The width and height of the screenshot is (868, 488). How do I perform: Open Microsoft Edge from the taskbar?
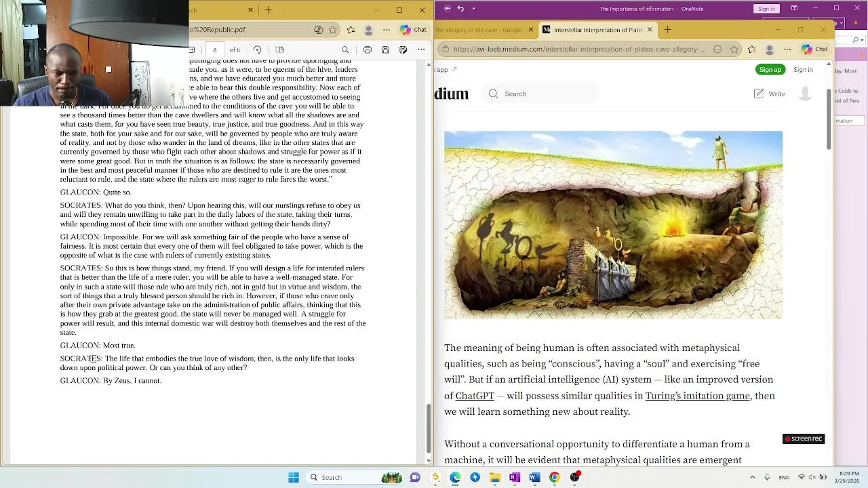click(x=455, y=477)
